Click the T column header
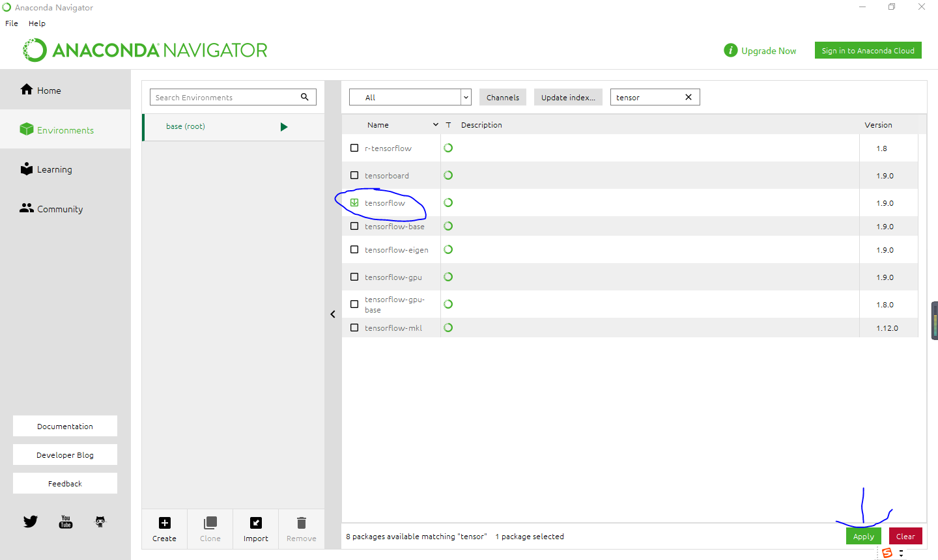 [448, 124]
